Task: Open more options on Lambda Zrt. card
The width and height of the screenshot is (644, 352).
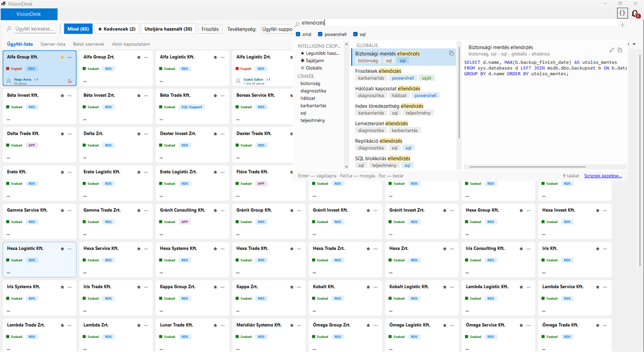Action: point(146,325)
